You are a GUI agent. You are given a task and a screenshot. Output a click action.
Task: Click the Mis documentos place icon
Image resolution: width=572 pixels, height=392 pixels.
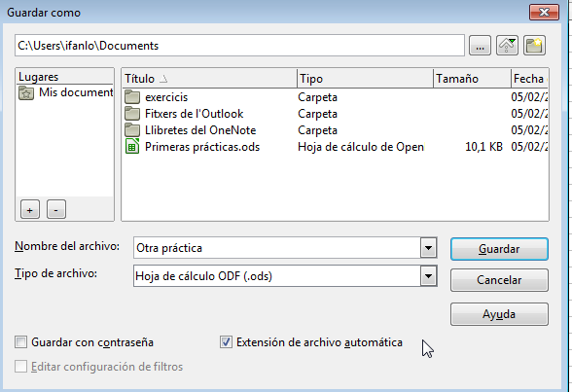pyautogui.click(x=26, y=93)
